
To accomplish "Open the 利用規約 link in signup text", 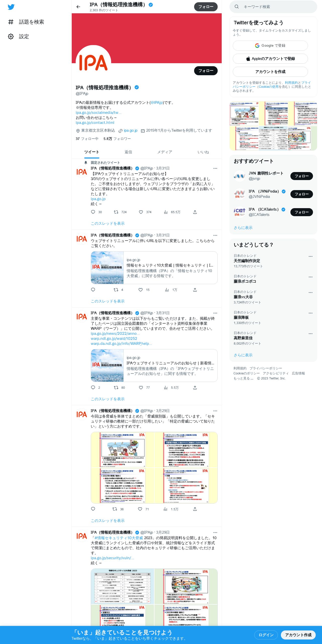I will (291, 83).
